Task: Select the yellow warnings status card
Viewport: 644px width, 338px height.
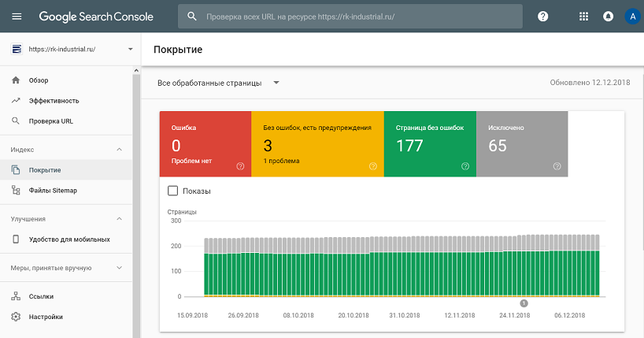Action: [317, 144]
